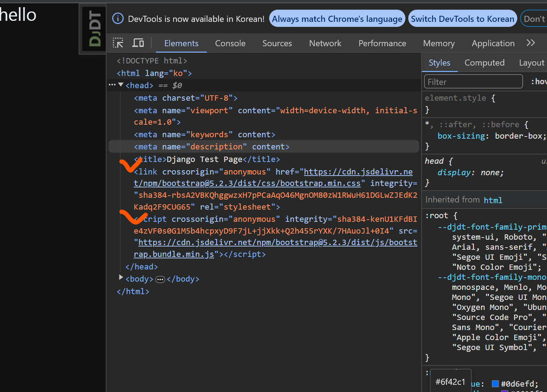Expand the collapsed body ellipsis badge
Image resolution: width=547 pixels, height=392 pixels.
[160, 279]
